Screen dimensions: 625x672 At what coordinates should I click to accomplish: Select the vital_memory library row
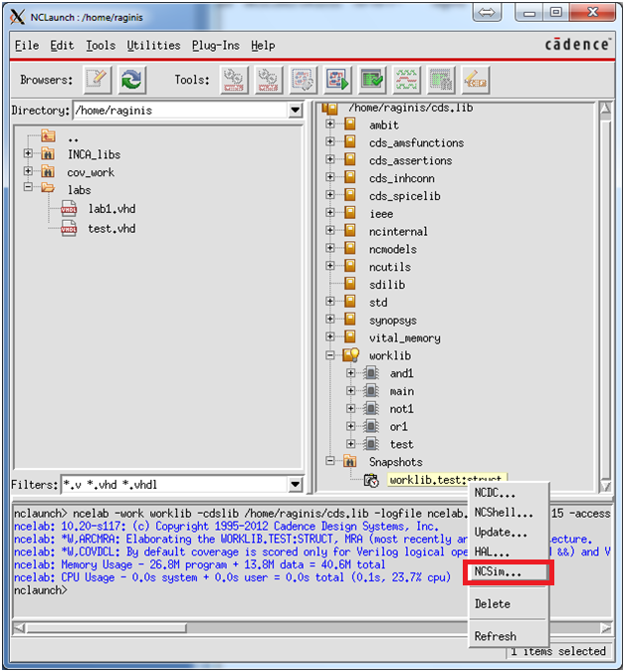pos(404,337)
